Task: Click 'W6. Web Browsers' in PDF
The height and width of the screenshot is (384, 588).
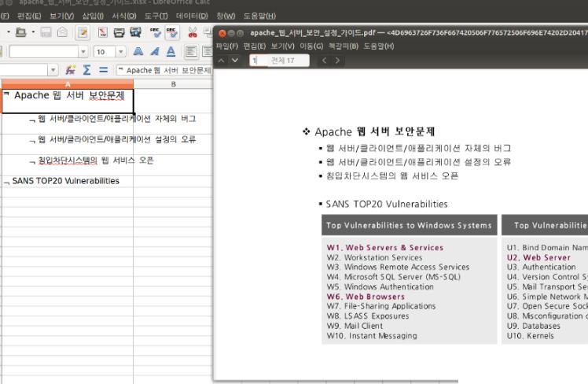Action: (x=366, y=297)
